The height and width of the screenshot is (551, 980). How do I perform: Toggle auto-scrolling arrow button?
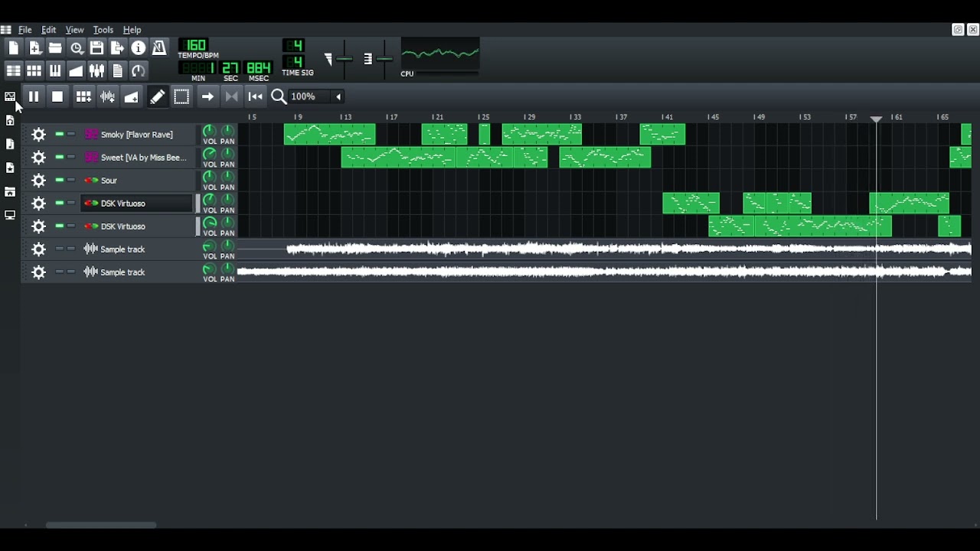(x=207, y=96)
